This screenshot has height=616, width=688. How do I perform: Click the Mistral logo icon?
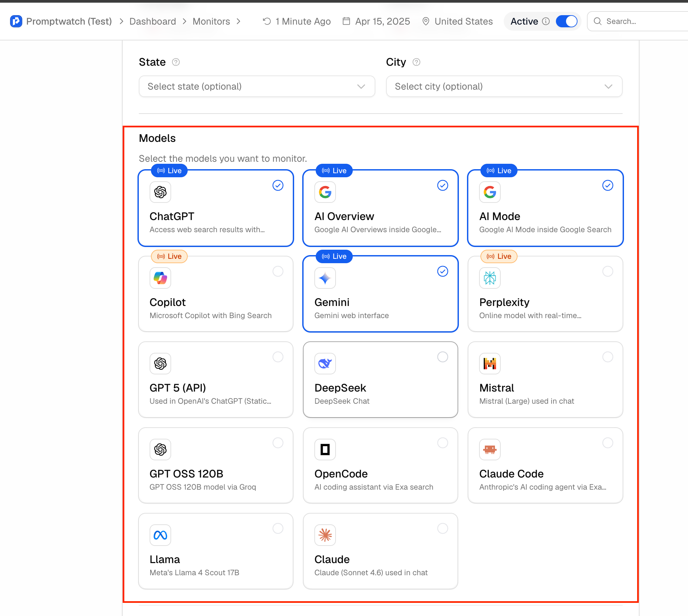coord(490,364)
